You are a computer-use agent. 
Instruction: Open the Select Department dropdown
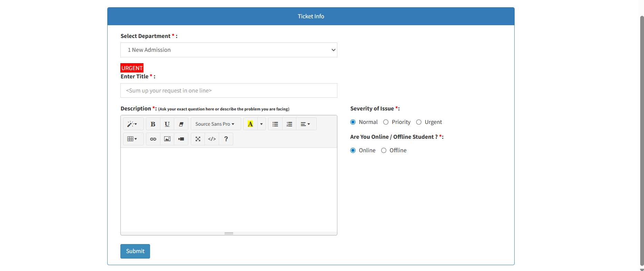(229, 50)
